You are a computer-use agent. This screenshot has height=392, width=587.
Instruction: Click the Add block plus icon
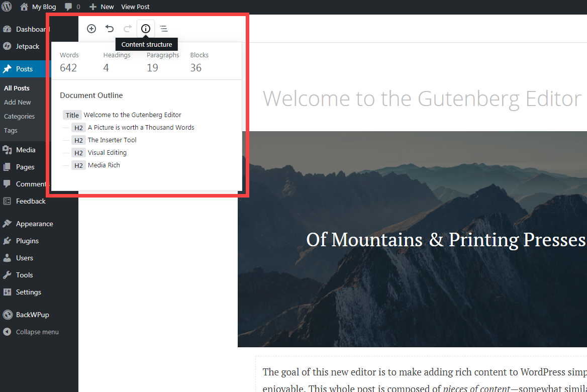pos(91,29)
